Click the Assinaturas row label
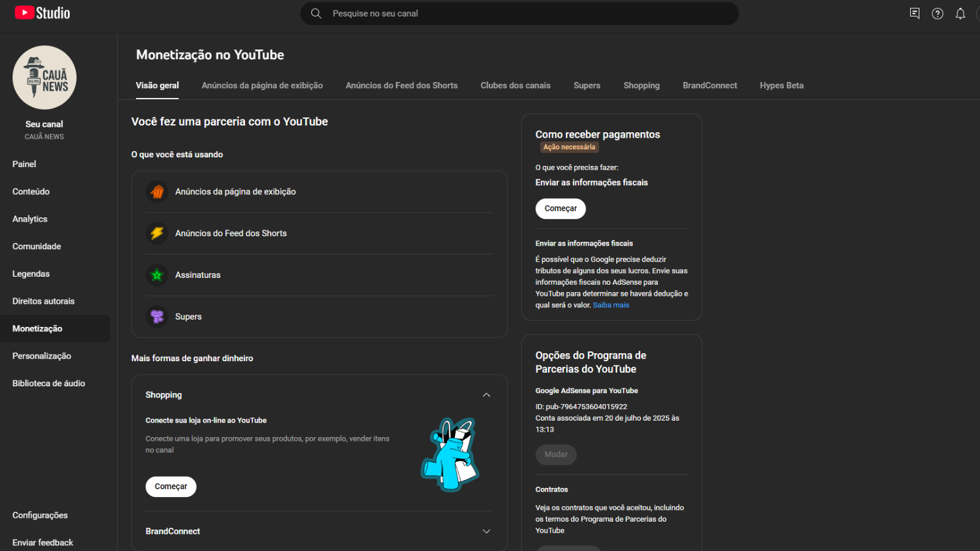Image resolution: width=980 pixels, height=551 pixels. (198, 275)
